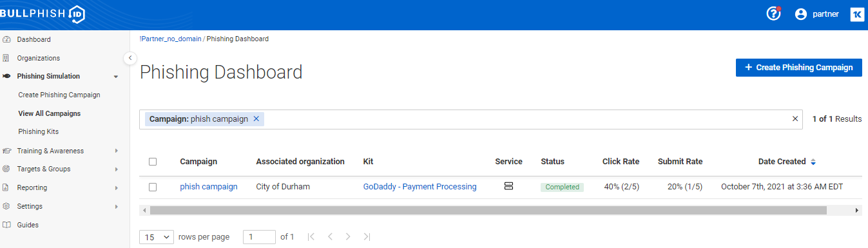The image size is (868, 248).
Task: Go to first page of results
Action: click(311, 236)
